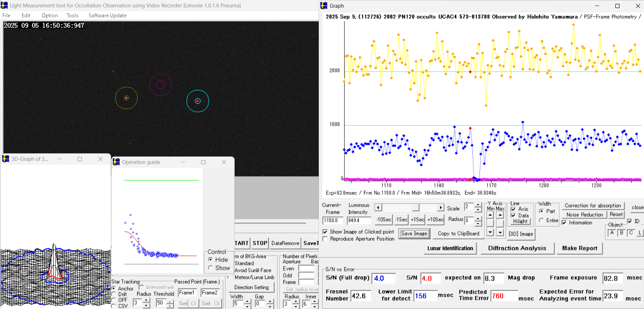Uncheck Show Image of Clicked point
The width and height of the screenshot is (644, 309).
coord(325,232)
